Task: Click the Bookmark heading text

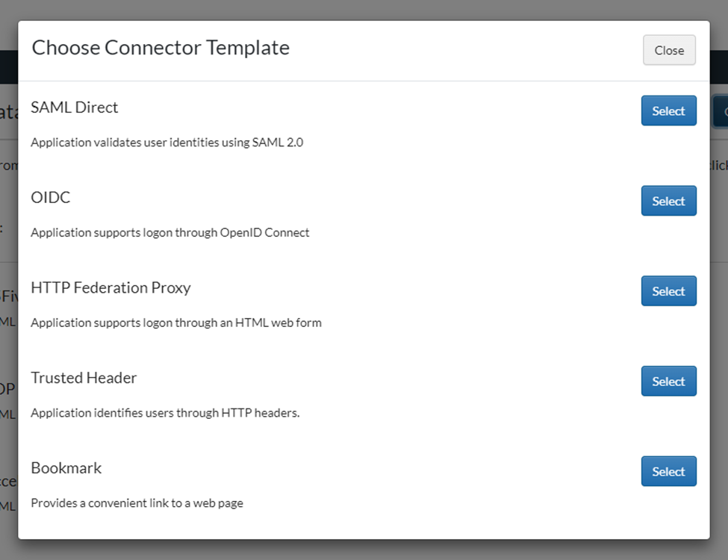Action: (x=66, y=468)
